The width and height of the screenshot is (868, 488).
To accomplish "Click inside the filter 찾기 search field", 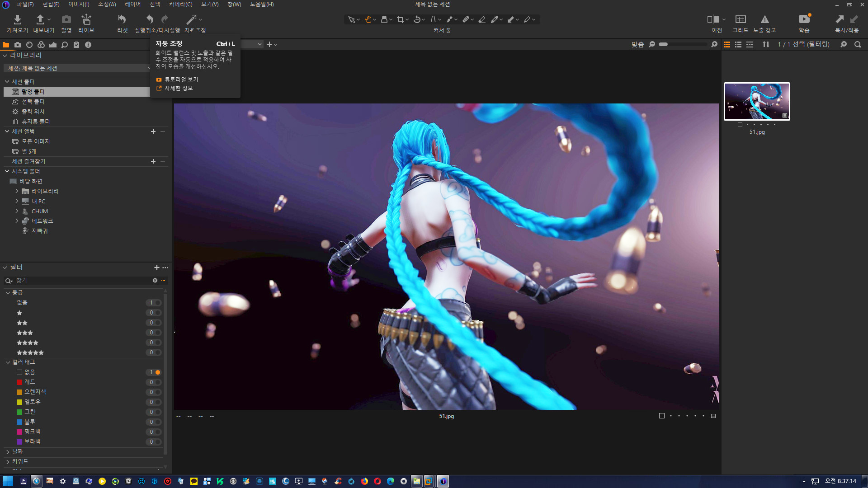I will [84, 281].
